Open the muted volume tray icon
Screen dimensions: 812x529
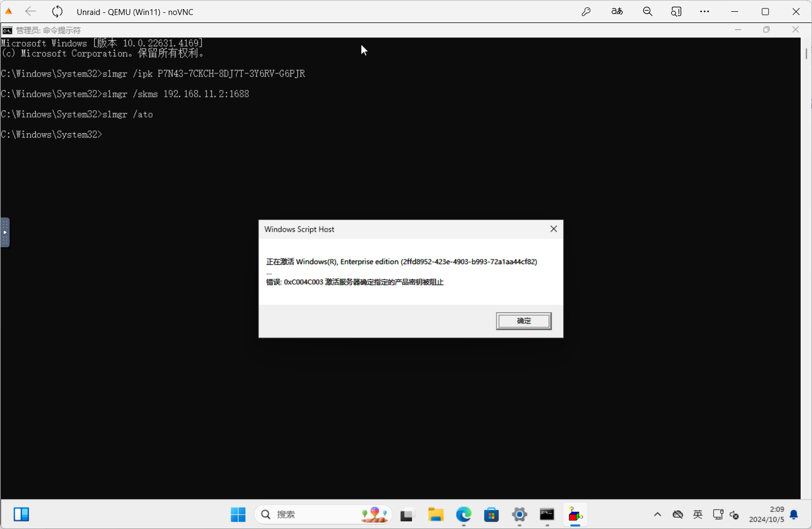tap(734, 515)
